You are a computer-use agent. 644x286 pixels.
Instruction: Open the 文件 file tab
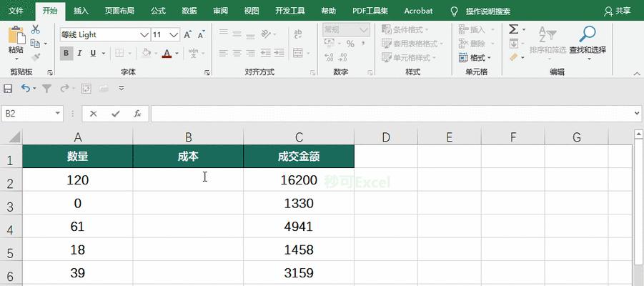pos(16,11)
